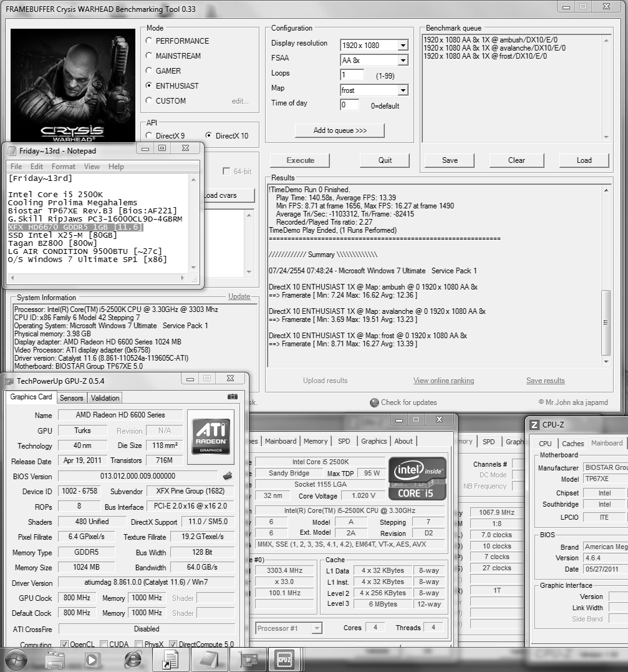Click Notepad vertical scroll down arrow
This screenshot has width=628, height=672.
(193, 268)
